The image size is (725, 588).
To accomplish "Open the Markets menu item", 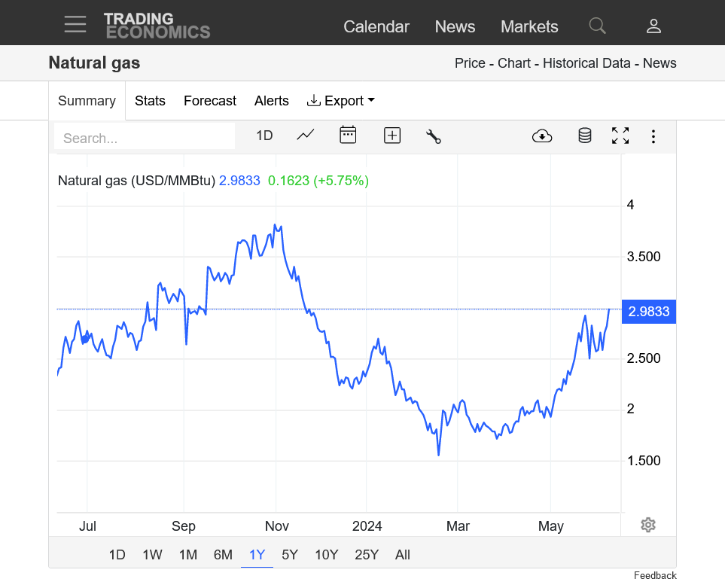I will [x=529, y=27].
